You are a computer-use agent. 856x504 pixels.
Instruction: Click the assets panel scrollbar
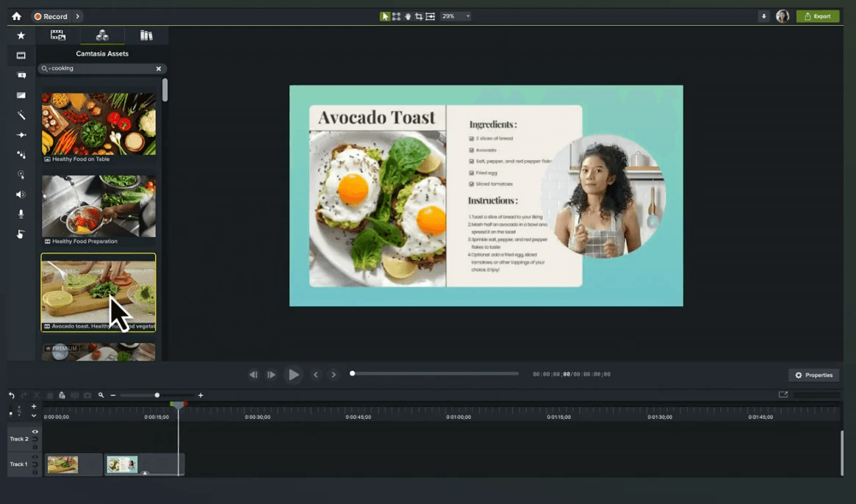[x=165, y=90]
